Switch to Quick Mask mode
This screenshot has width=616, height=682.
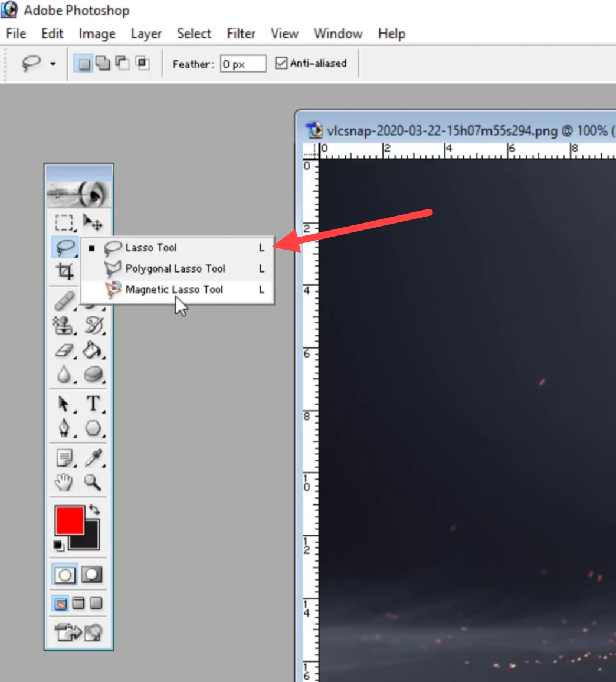point(92,575)
